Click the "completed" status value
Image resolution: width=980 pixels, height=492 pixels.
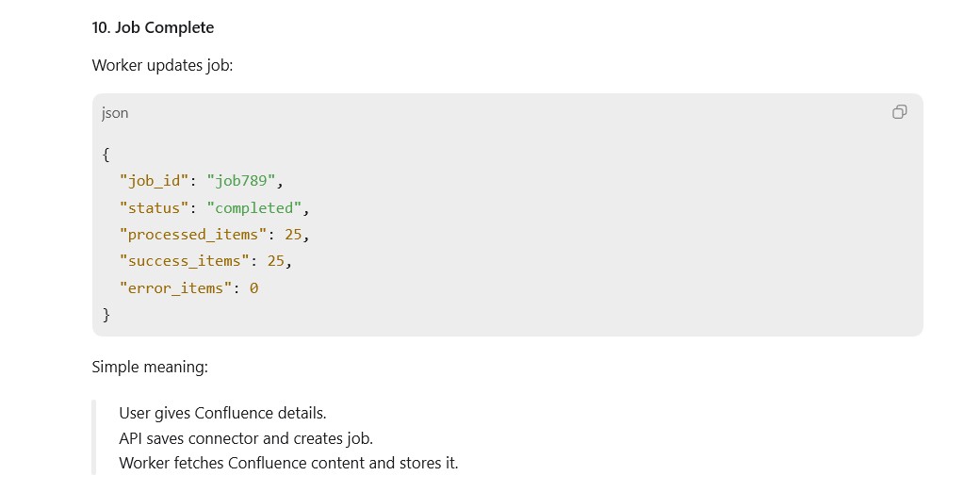point(253,207)
